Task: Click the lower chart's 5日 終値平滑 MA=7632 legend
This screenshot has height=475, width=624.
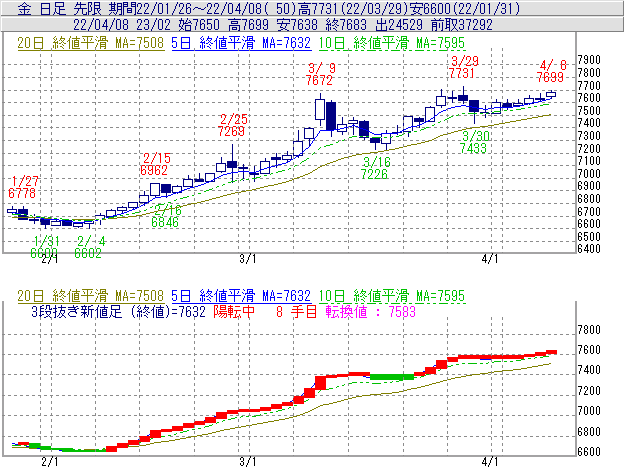Action: tap(241, 296)
